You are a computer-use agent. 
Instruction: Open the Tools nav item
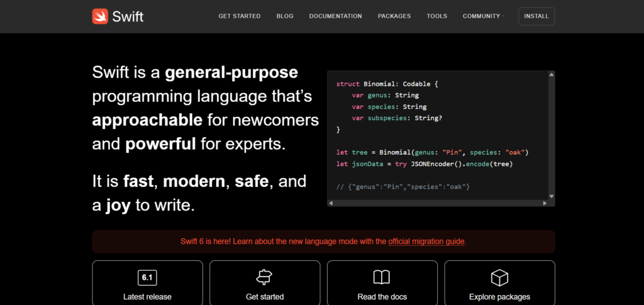tap(437, 16)
